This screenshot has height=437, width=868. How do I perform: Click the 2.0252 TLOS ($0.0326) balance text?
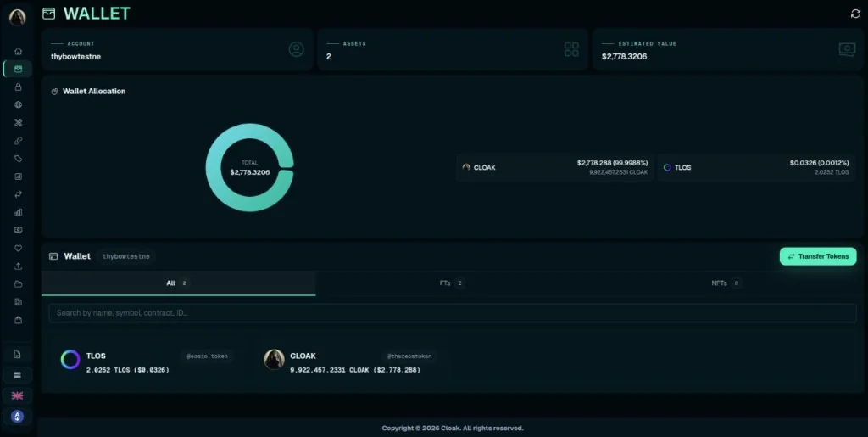pos(128,370)
